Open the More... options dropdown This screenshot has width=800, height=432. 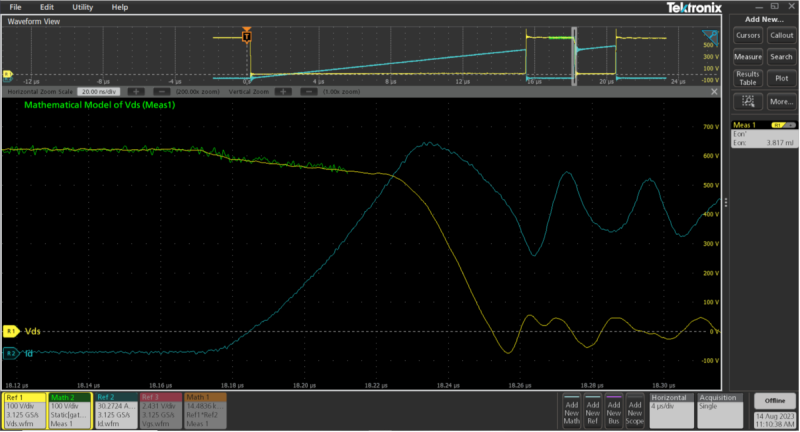click(x=781, y=102)
